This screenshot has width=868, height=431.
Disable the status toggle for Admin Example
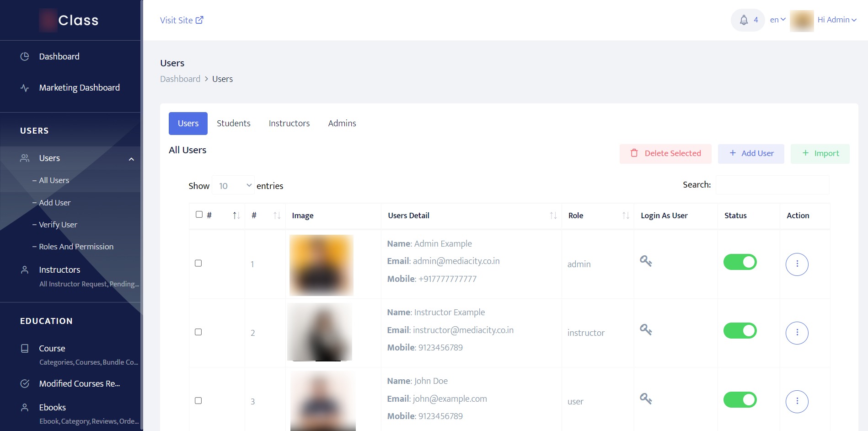(x=739, y=262)
